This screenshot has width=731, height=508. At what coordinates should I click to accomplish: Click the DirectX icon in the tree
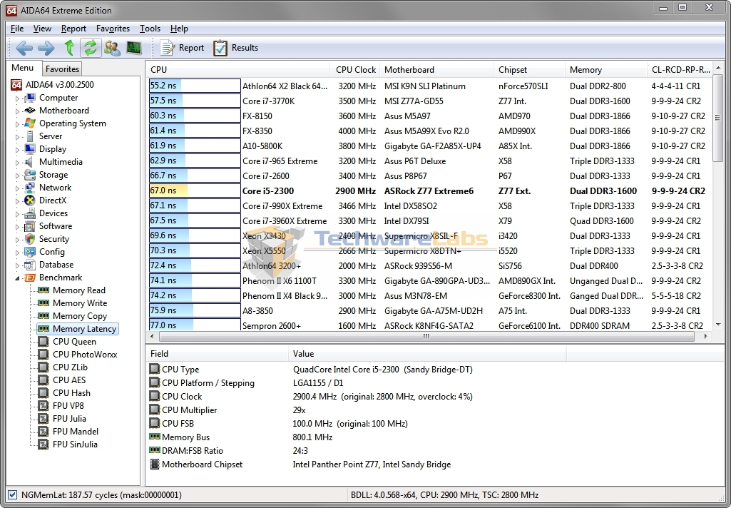(30, 200)
